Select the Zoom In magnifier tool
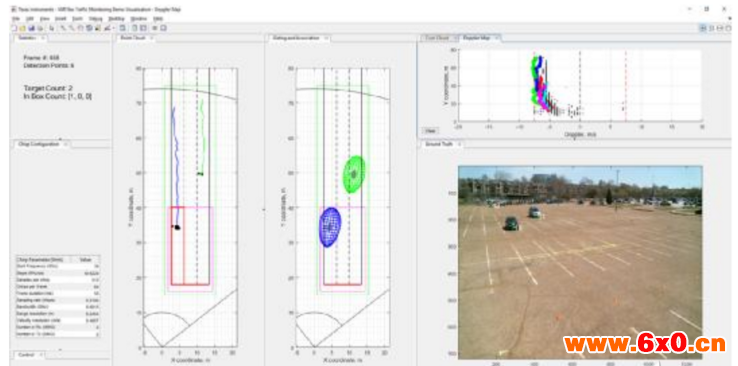Viewport: 738px width, 366px height. pos(63,28)
